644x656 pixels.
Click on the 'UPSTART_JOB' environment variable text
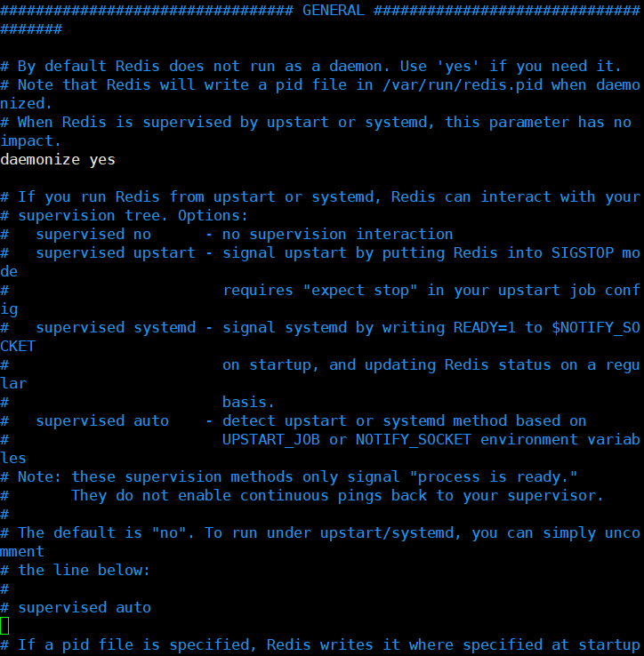271,440
